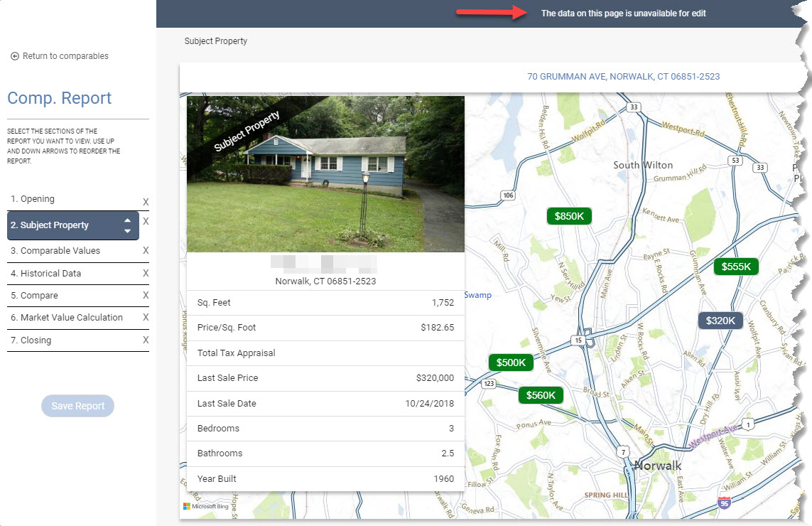Click the Return to comparables back arrow icon
This screenshot has width=812, height=526.
[x=15, y=56]
